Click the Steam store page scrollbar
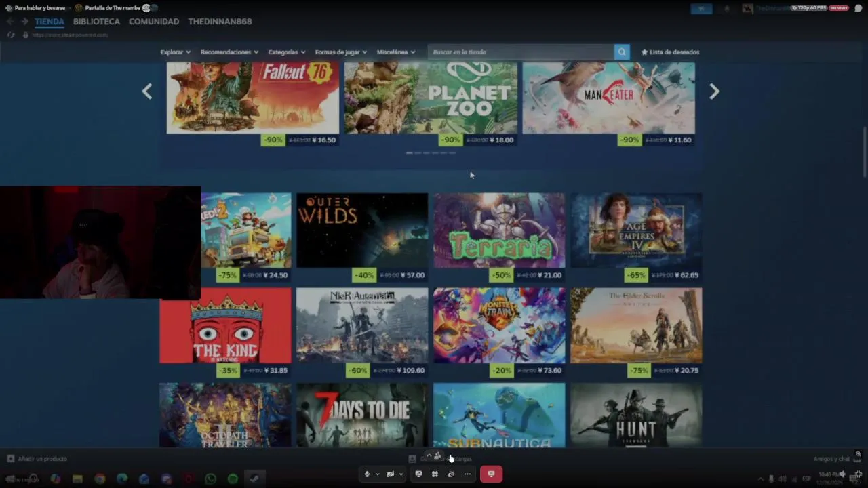868x488 pixels. click(x=865, y=152)
